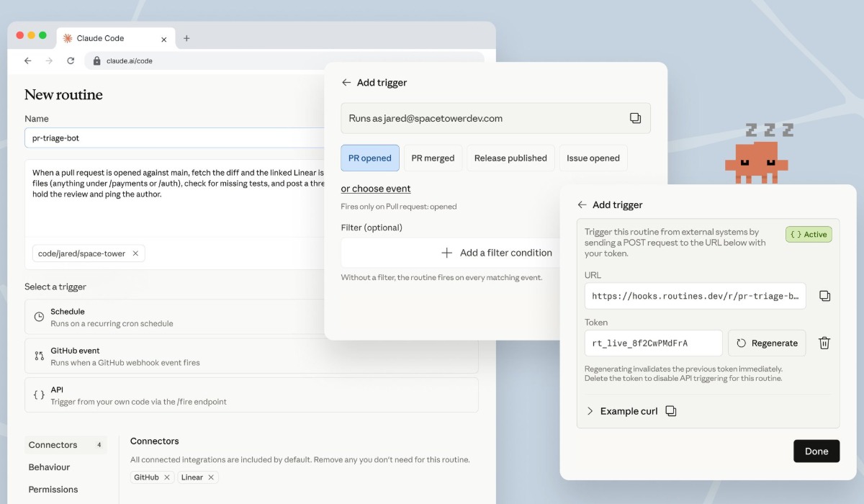Viewport: 864px width, 504px height.
Task: Click the sleeping pixel mascot
Action: tap(755, 161)
